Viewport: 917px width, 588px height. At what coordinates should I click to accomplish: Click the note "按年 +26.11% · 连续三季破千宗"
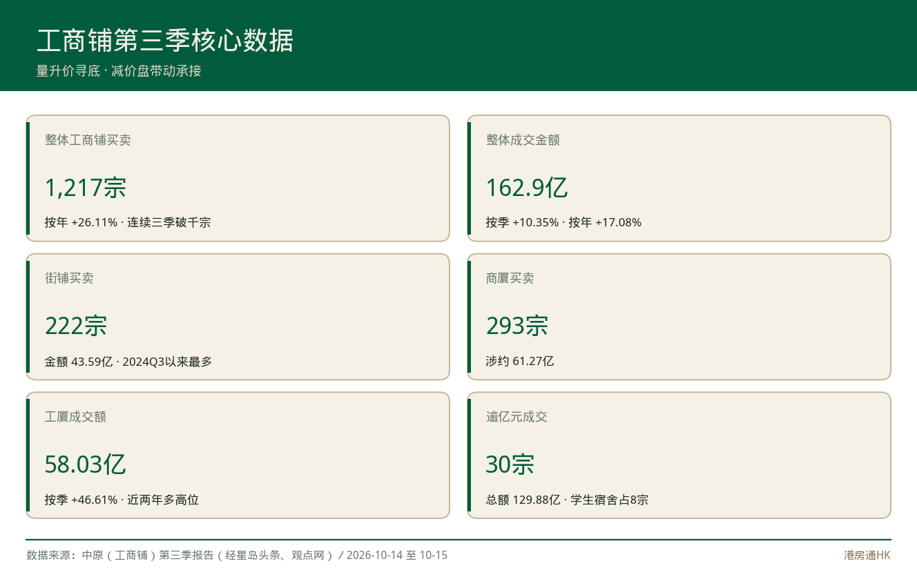[128, 222]
